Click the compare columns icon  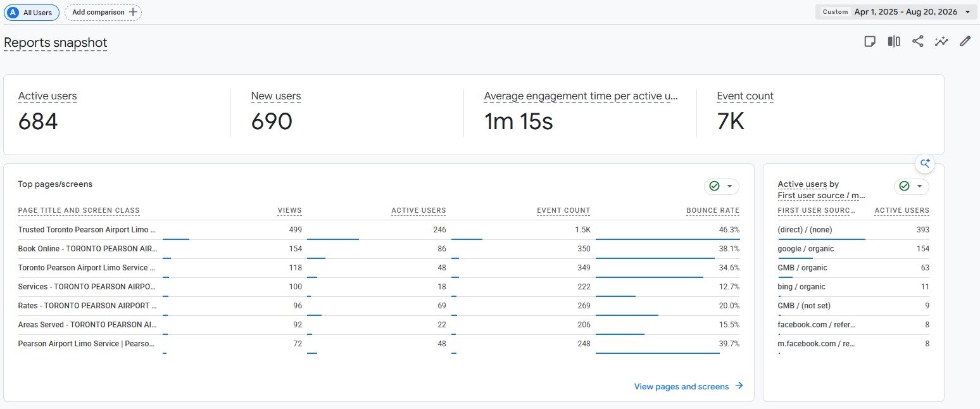(x=893, y=42)
